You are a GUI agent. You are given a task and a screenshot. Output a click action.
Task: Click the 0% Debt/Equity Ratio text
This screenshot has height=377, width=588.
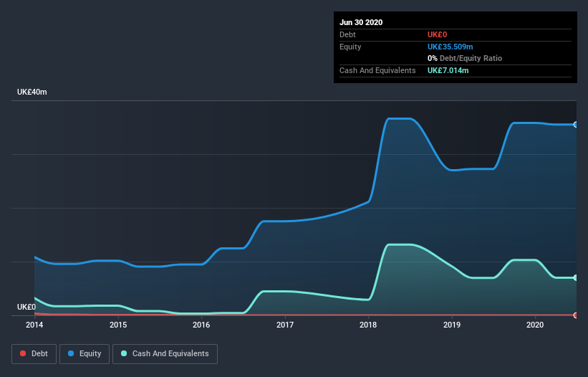(x=465, y=58)
